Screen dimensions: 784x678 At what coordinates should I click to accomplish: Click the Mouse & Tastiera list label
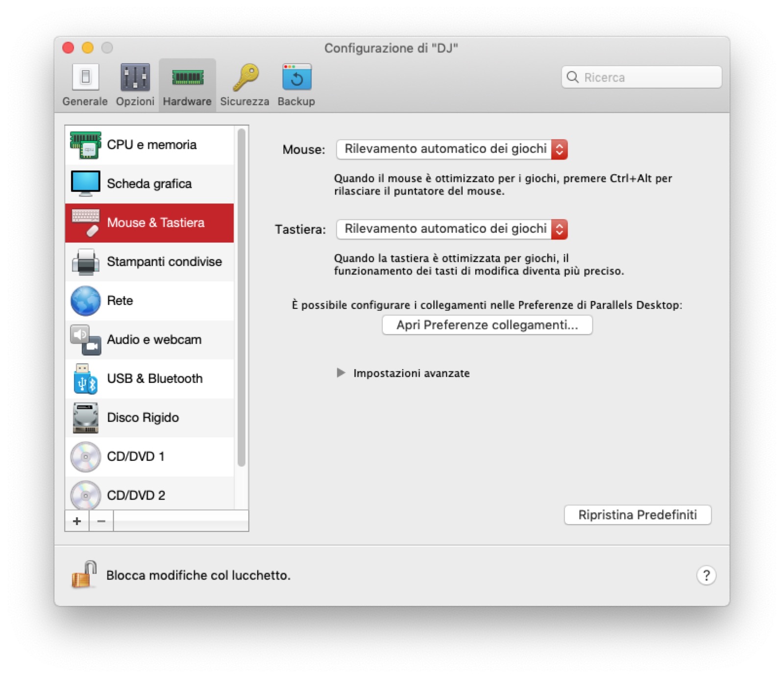[x=156, y=223]
